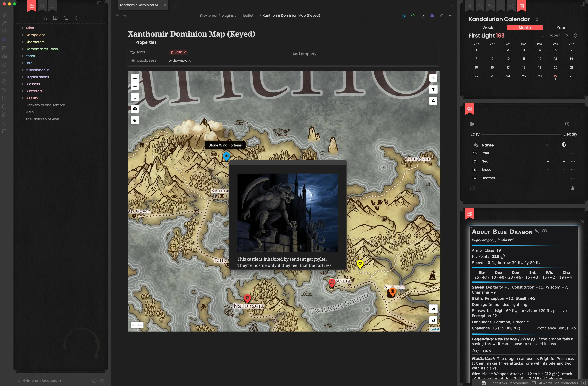Start the encounter with the play button
Viewport: 588px width, 386px height.
pyautogui.click(x=473, y=124)
